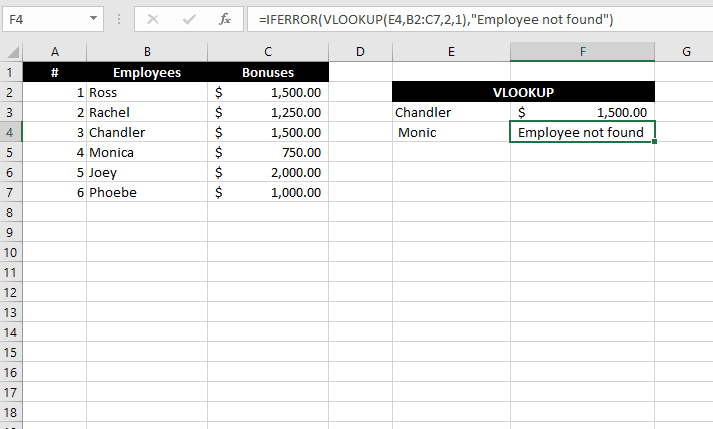
Task: Select the VLOOKUP merged header cell
Action: (523, 92)
